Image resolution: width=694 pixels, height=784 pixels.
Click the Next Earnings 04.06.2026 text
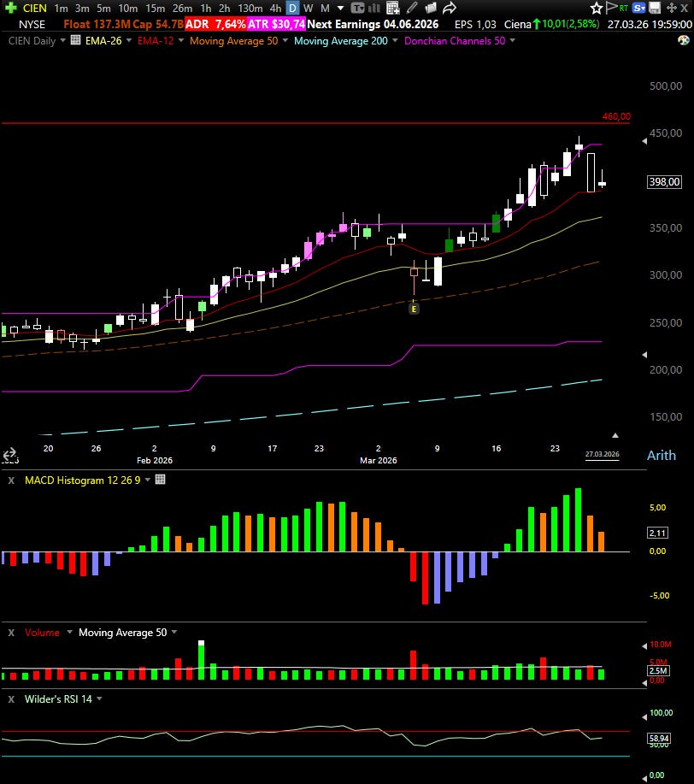point(373,24)
